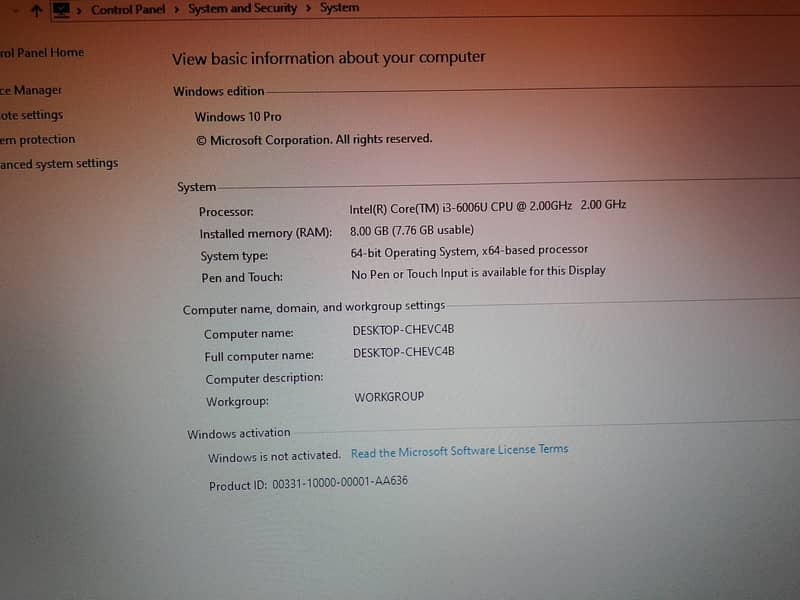The width and height of the screenshot is (800, 600).
Task: Click the Pen and Touch label
Action: click(x=242, y=278)
